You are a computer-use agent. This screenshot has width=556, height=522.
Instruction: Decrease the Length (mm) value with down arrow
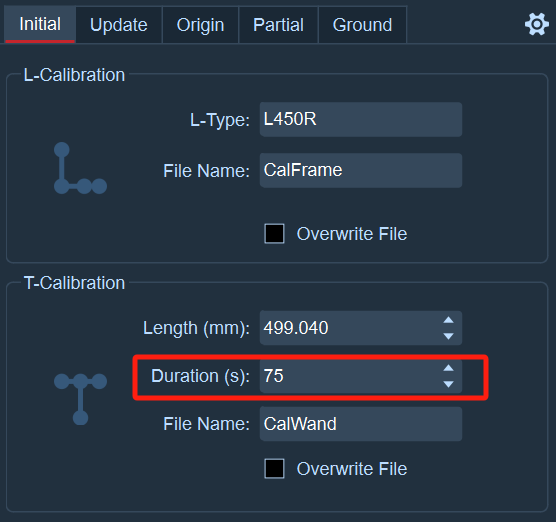(x=449, y=336)
